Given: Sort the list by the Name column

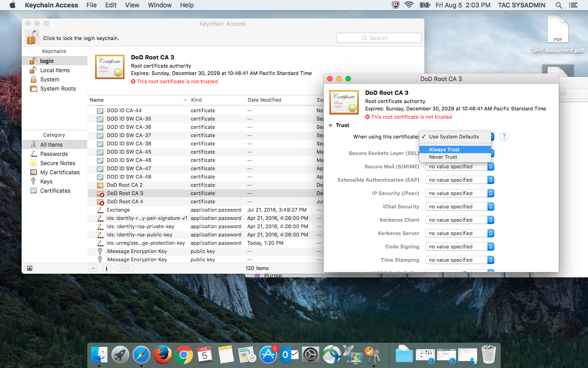Looking at the screenshot, I should [x=139, y=100].
